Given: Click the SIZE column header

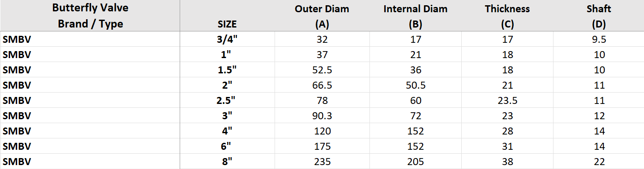Looking at the screenshot, I should (227, 16).
